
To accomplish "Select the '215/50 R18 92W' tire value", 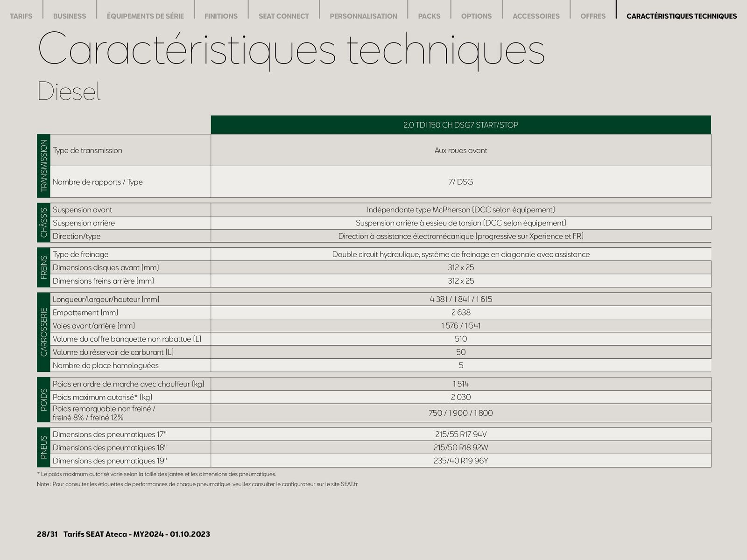I will 461,448.
